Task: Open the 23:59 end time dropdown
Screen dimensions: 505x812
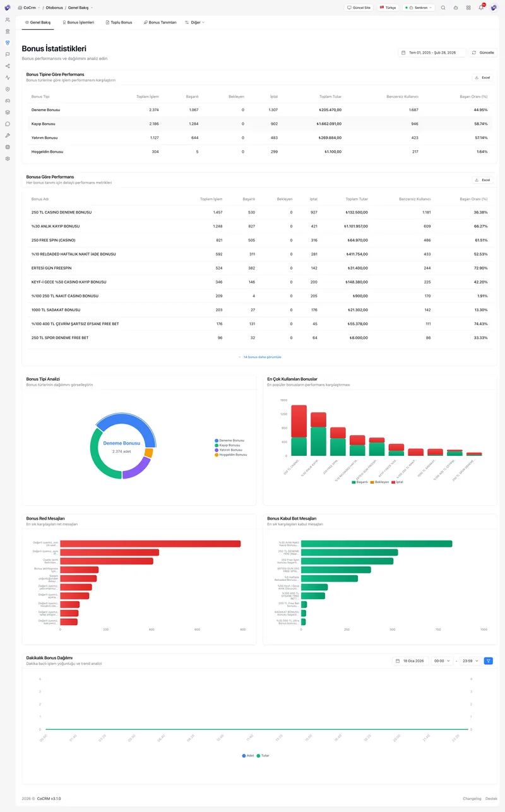Action: point(470,661)
